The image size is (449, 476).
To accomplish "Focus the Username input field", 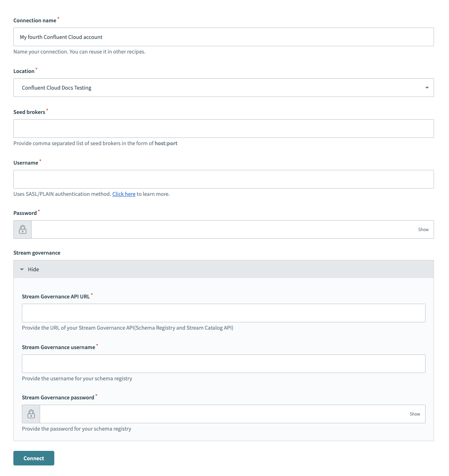I will [223, 179].
